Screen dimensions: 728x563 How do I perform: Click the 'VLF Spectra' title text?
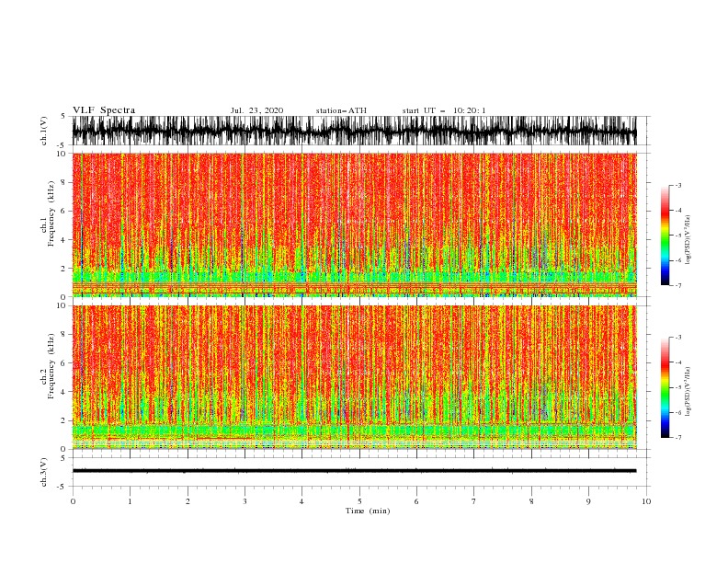click(x=104, y=110)
